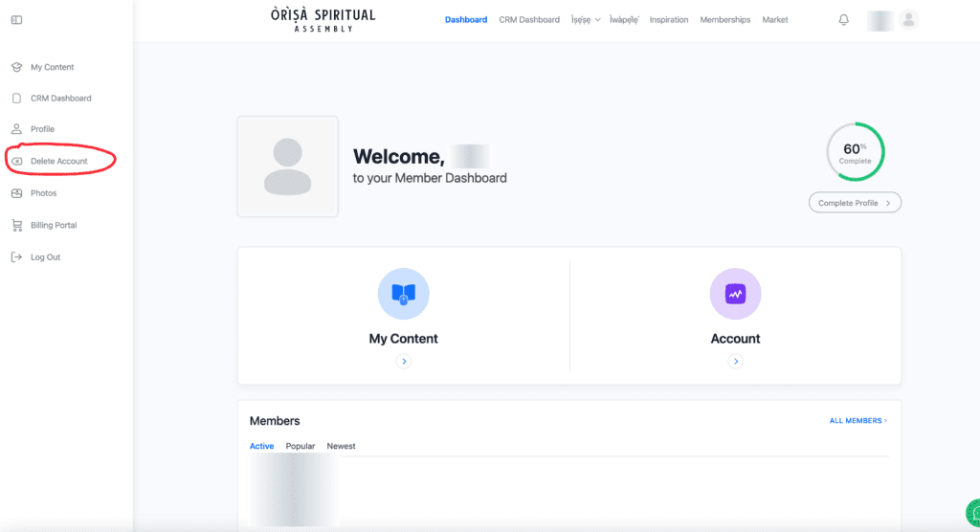Click the profile picture placeholder thumbnail
The image size is (980, 532).
coord(287,166)
